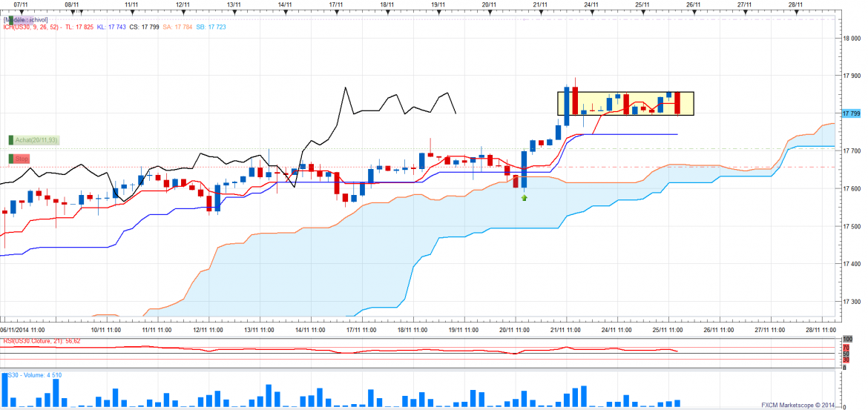The image size is (868, 410).
Task: Click the RSI scale value 30
Action: point(846,359)
